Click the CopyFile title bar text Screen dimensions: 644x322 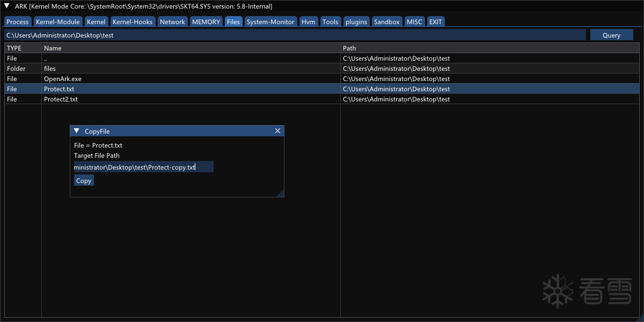pos(97,131)
